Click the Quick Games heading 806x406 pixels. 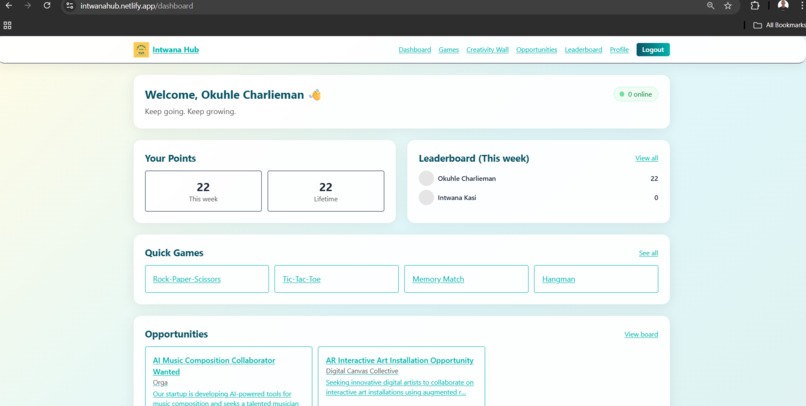click(174, 253)
